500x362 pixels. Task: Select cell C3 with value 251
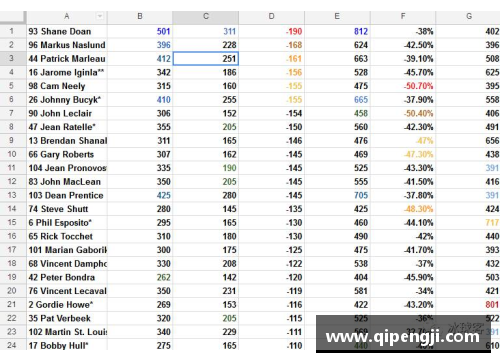(206, 59)
